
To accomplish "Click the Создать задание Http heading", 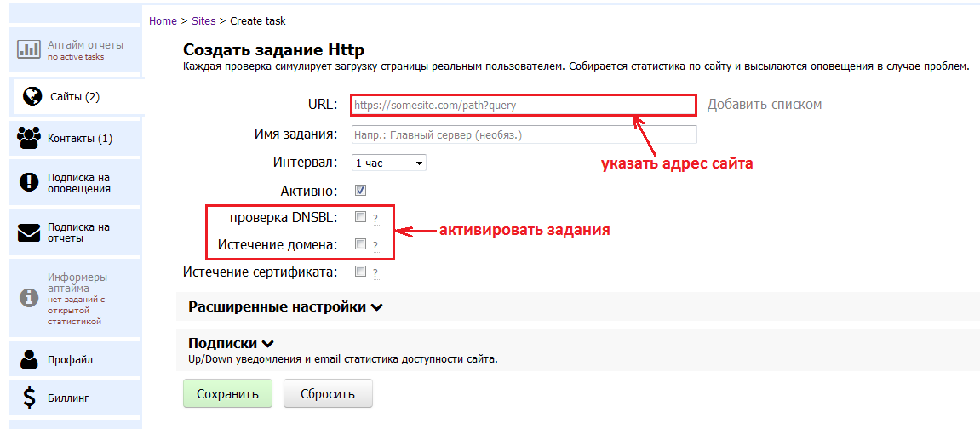I will pos(273,49).
